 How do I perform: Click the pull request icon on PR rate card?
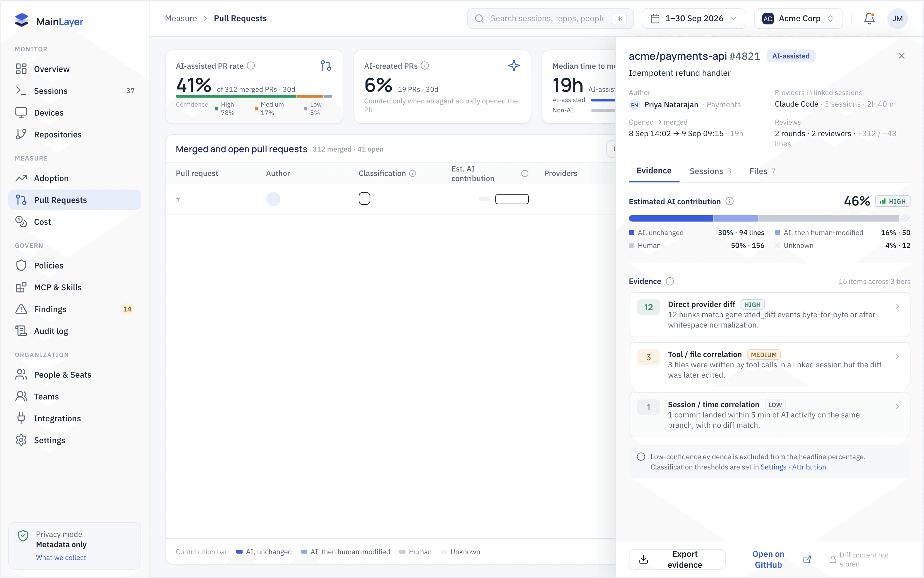pyautogui.click(x=326, y=66)
